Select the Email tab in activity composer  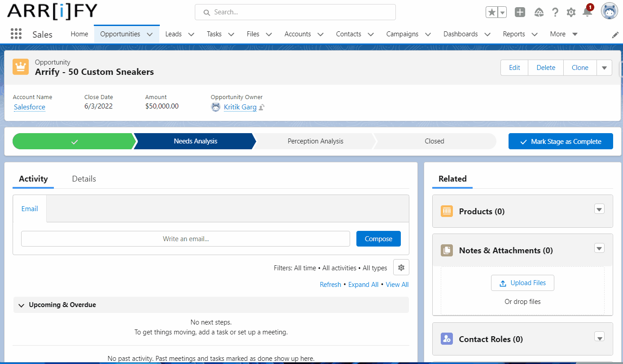tap(29, 208)
